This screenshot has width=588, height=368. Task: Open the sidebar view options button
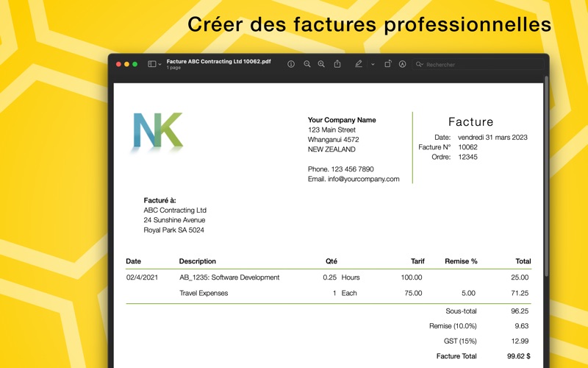click(x=152, y=64)
